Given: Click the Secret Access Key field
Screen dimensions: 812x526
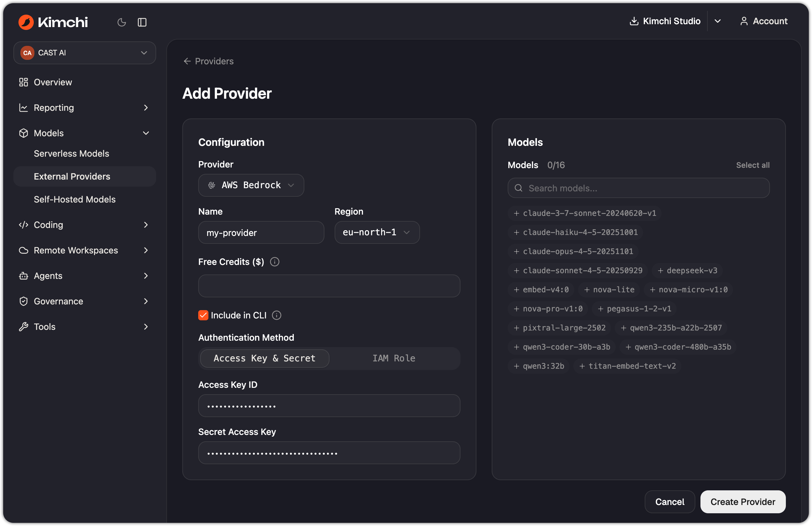Looking at the screenshot, I should (329, 453).
